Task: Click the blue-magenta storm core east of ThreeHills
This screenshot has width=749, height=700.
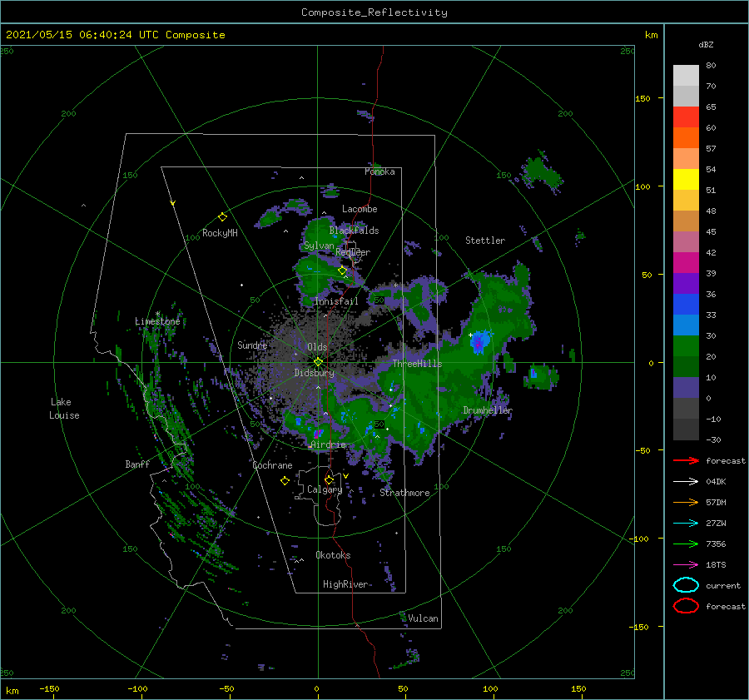Action: 479,341
